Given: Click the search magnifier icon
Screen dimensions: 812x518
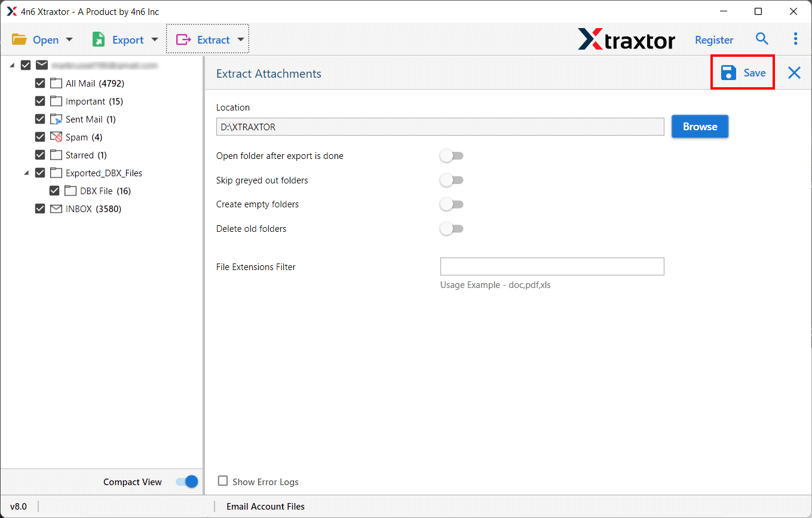Looking at the screenshot, I should [x=762, y=39].
